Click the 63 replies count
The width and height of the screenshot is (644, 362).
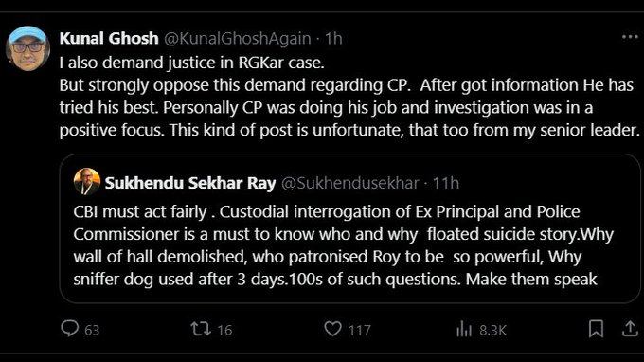click(x=92, y=330)
